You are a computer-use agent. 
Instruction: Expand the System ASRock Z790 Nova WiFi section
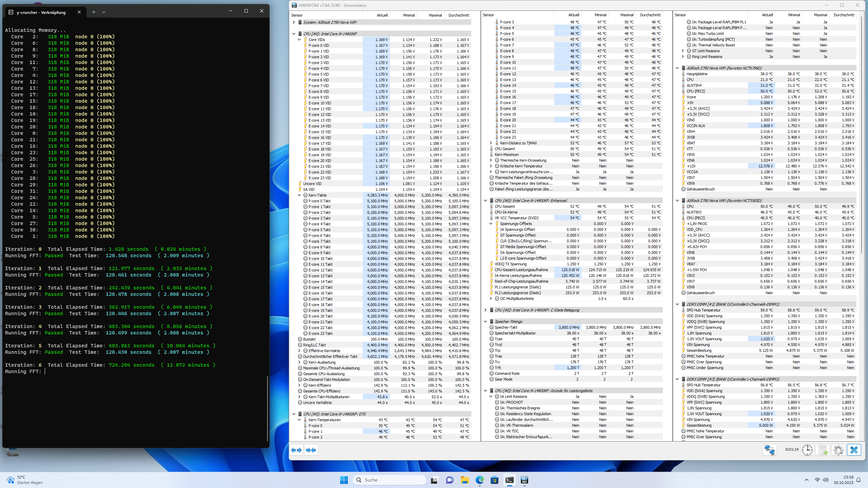point(294,22)
